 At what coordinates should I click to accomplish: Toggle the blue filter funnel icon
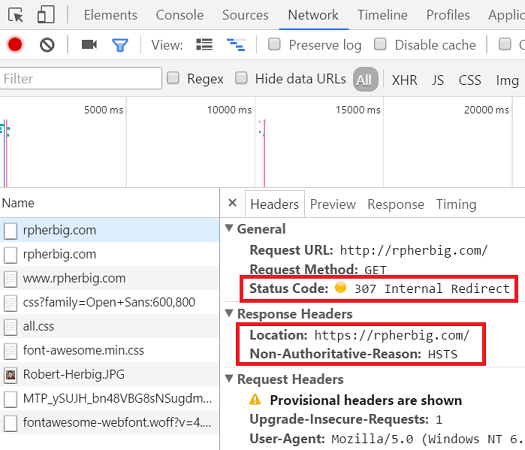pyautogui.click(x=120, y=45)
